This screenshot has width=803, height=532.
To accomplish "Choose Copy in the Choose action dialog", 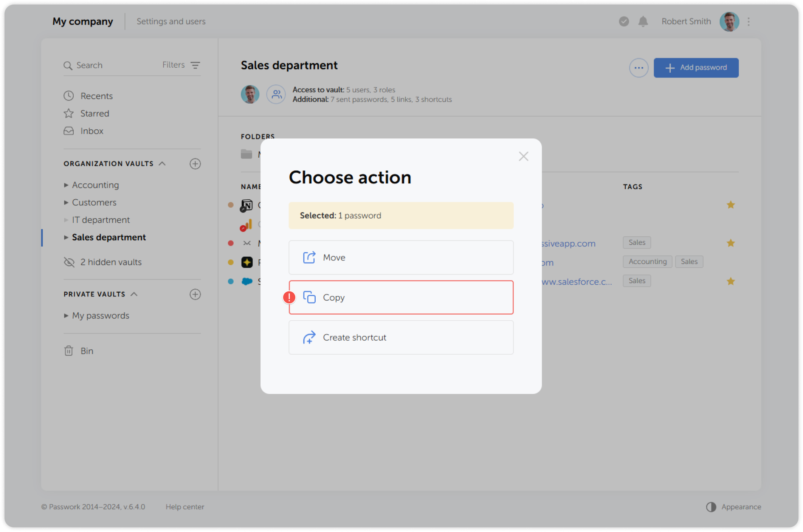I will (401, 297).
